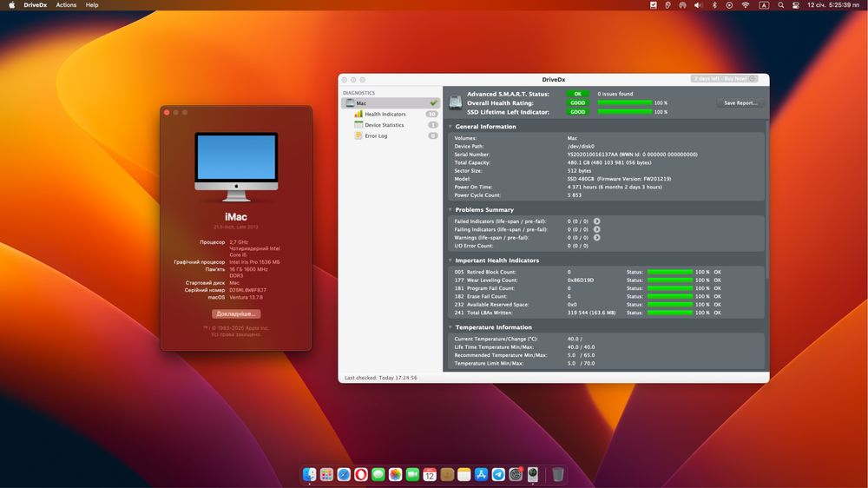The width and height of the screenshot is (868, 488).
Task: Click the Serial Number value
Action: coord(632,155)
